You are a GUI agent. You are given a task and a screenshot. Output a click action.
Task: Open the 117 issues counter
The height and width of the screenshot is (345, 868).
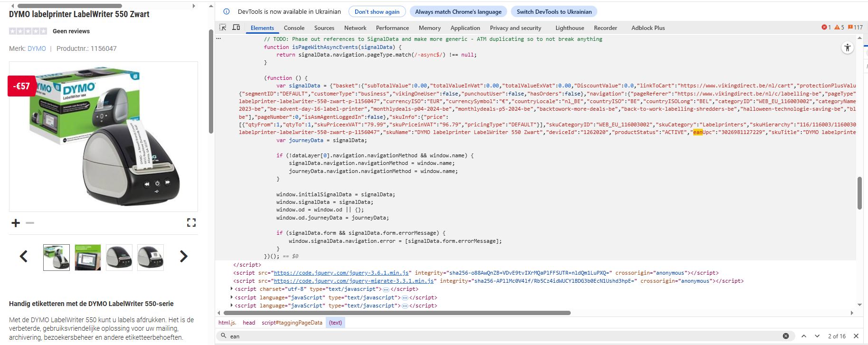point(855,28)
